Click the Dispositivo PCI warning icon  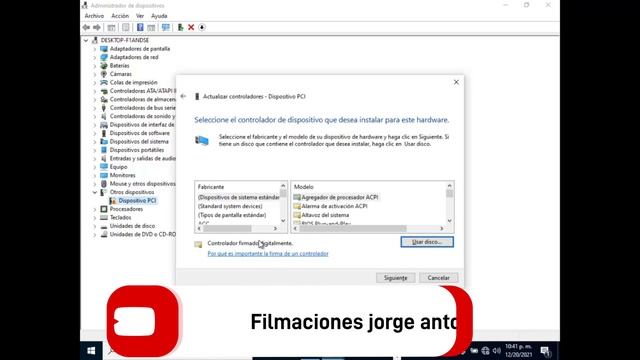(113, 200)
